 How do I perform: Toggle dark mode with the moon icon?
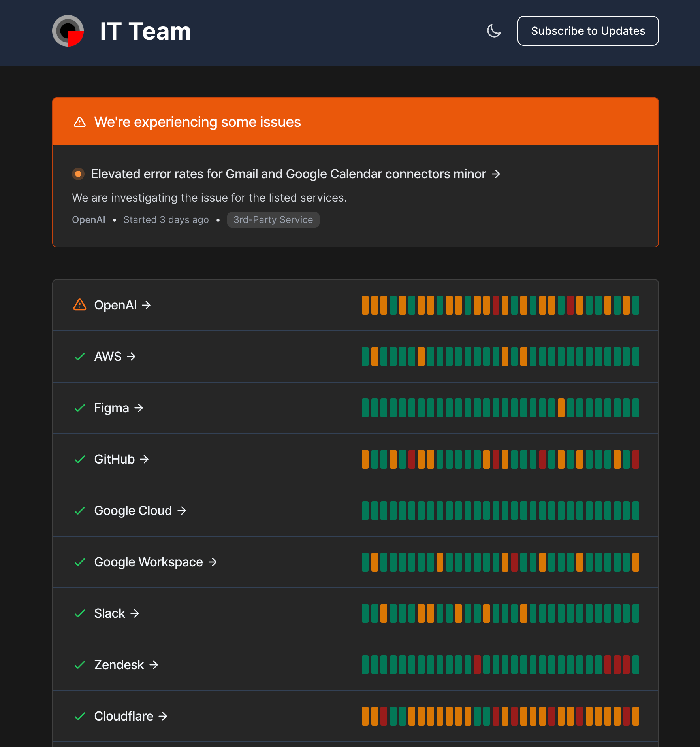(x=494, y=31)
